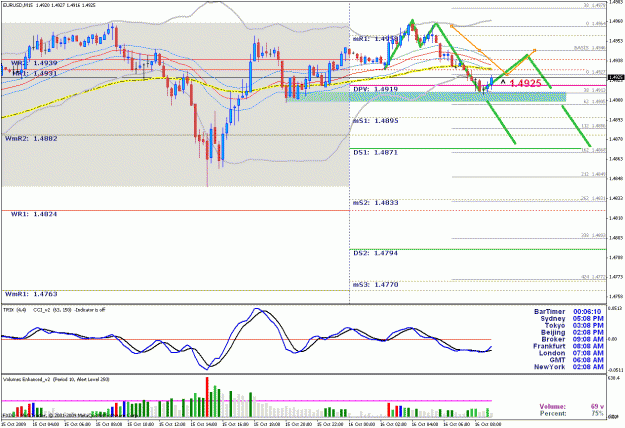Click the '16 Oct 00:00' time axis label

[361, 424]
